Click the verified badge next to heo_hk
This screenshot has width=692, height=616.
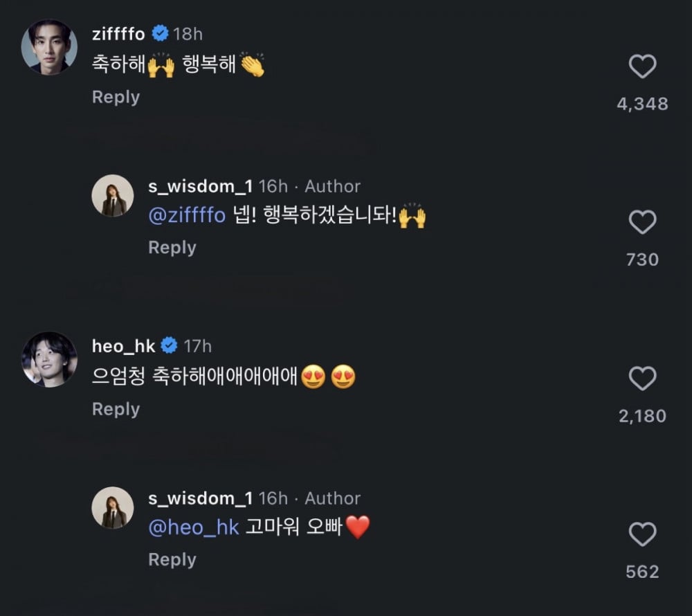pos(170,345)
